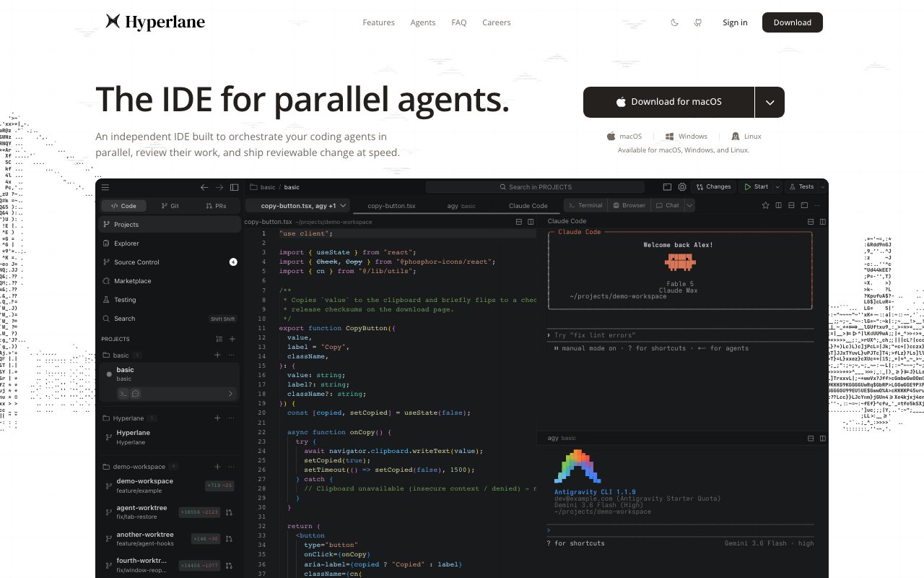Image resolution: width=924 pixels, height=578 pixels.
Task: Open the settings gear in IDE toolbar
Action: pos(682,187)
